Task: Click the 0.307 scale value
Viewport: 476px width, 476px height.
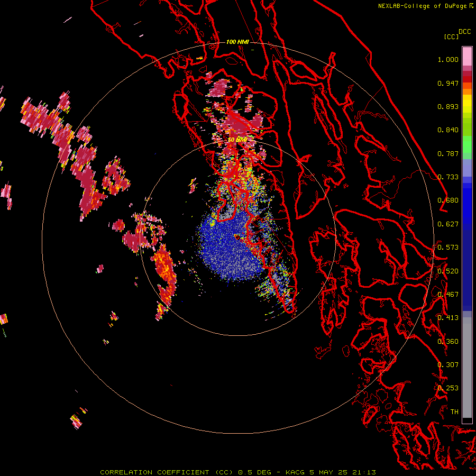Action: [448, 365]
